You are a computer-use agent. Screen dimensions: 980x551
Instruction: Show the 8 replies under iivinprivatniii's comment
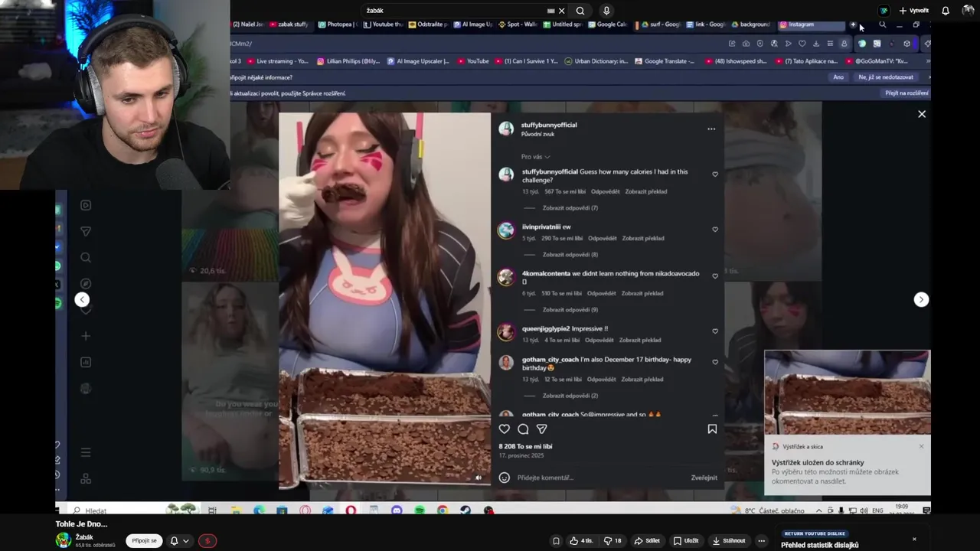pos(570,255)
